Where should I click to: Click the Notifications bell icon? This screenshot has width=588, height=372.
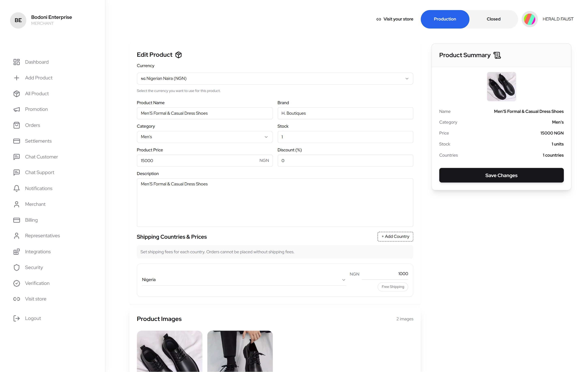16,188
